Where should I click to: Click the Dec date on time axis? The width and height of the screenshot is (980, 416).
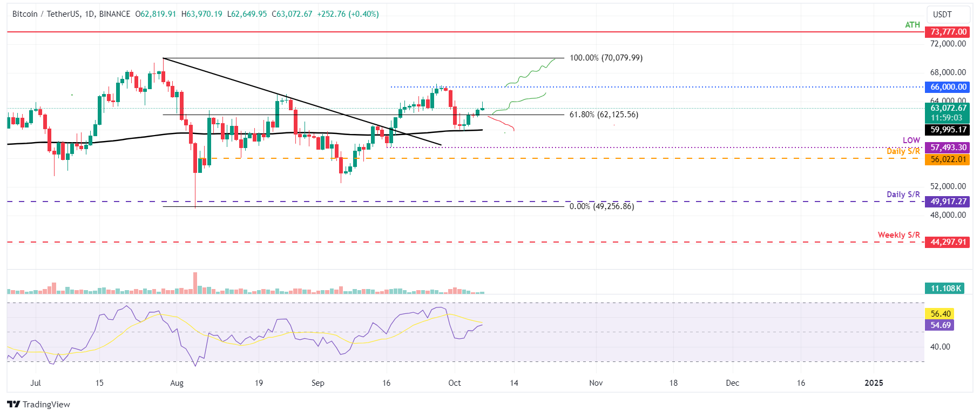733,383
